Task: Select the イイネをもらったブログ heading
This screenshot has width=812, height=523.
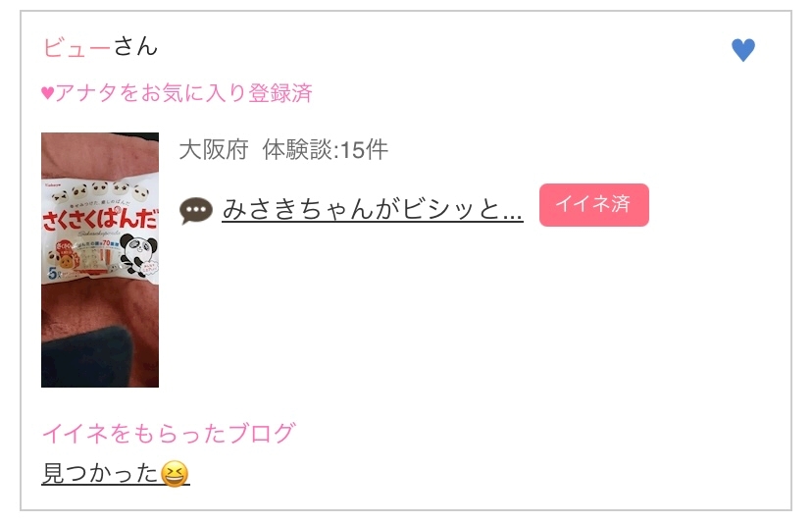Action: 169,433
